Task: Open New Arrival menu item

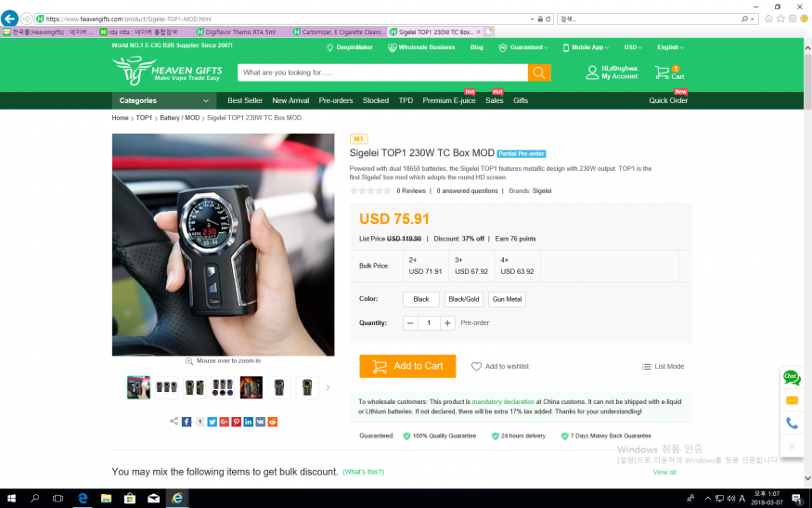Action: [290, 100]
